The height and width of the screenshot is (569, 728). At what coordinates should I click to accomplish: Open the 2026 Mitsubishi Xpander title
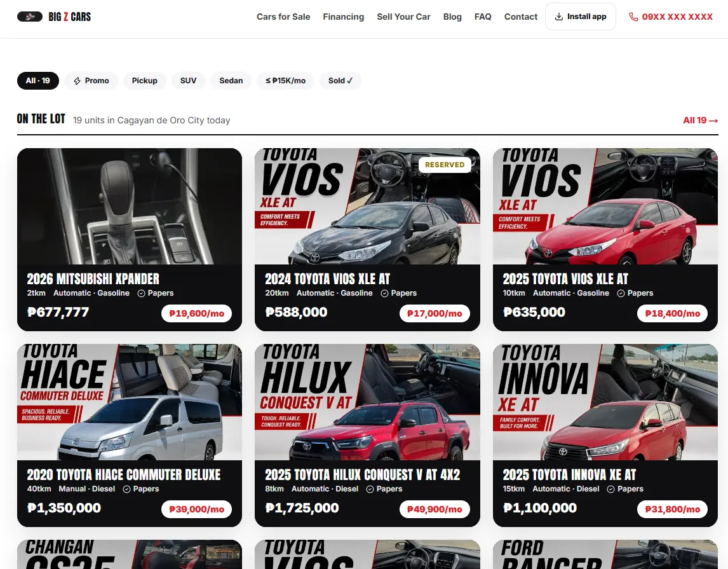tap(93, 278)
